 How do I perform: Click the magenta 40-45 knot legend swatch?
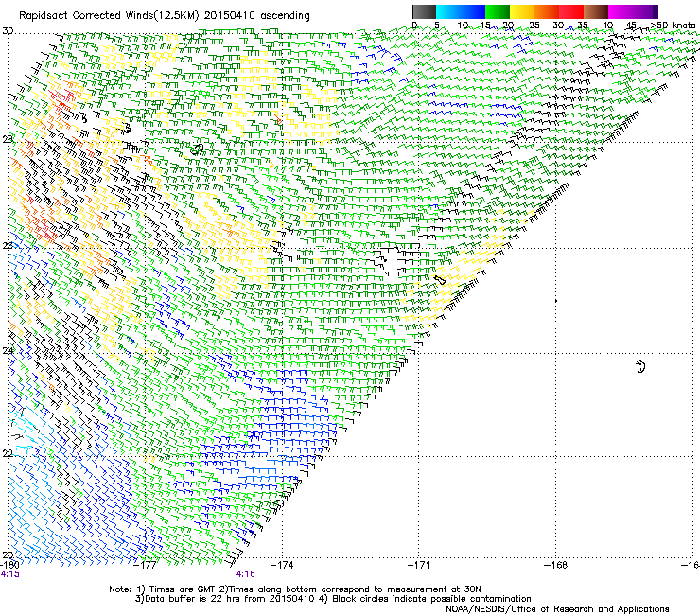621,11
